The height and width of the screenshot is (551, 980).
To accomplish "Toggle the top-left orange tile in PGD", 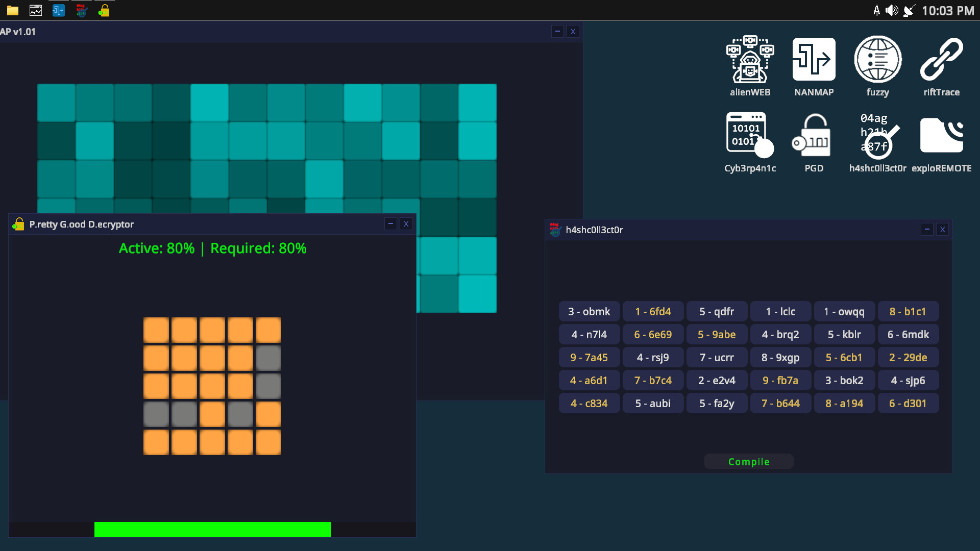I will pyautogui.click(x=156, y=330).
